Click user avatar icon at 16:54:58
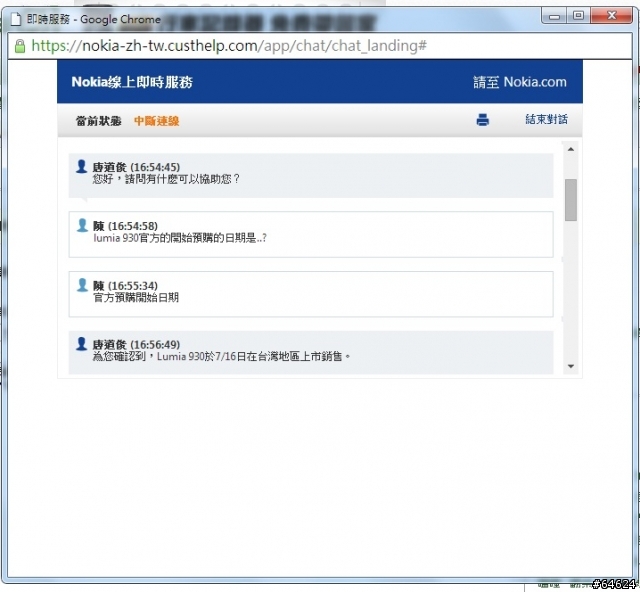640x592 pixels. pos(82,225)
